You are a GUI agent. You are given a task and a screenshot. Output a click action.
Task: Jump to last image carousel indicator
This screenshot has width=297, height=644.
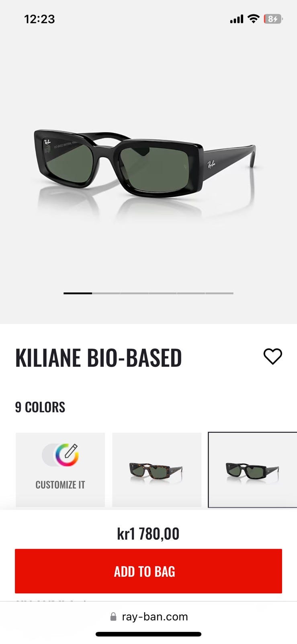[x=219, y=293]
